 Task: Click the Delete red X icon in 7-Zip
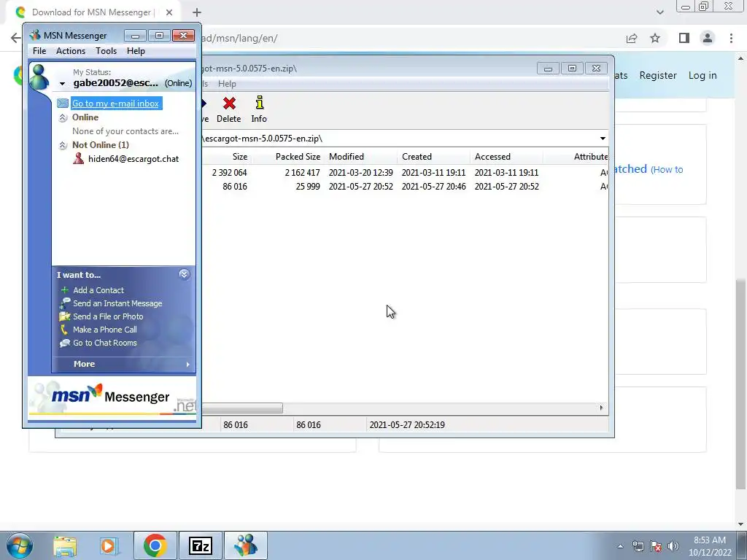tap(229, 103)
